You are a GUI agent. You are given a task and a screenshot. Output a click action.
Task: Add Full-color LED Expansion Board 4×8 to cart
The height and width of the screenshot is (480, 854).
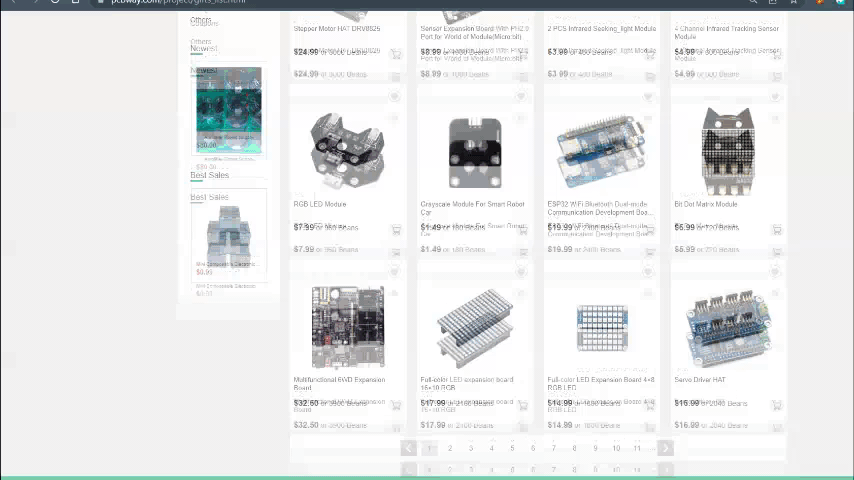(x=650, y=405)
